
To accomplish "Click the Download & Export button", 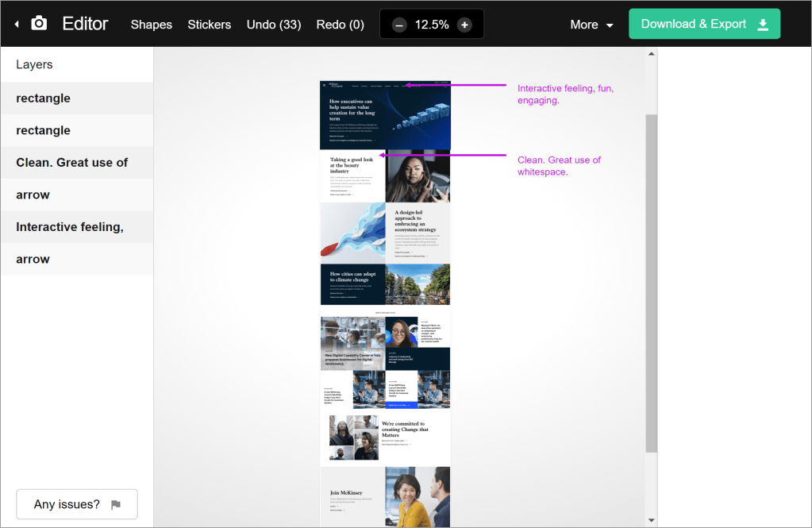I will [x=704, y=24].
